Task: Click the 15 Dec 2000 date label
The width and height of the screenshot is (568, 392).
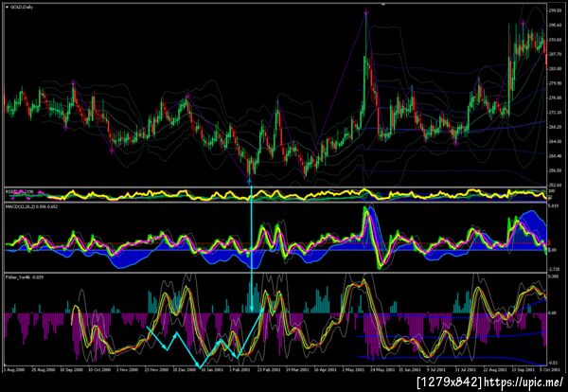Action: pyautogui.click(x=186, y=369)
